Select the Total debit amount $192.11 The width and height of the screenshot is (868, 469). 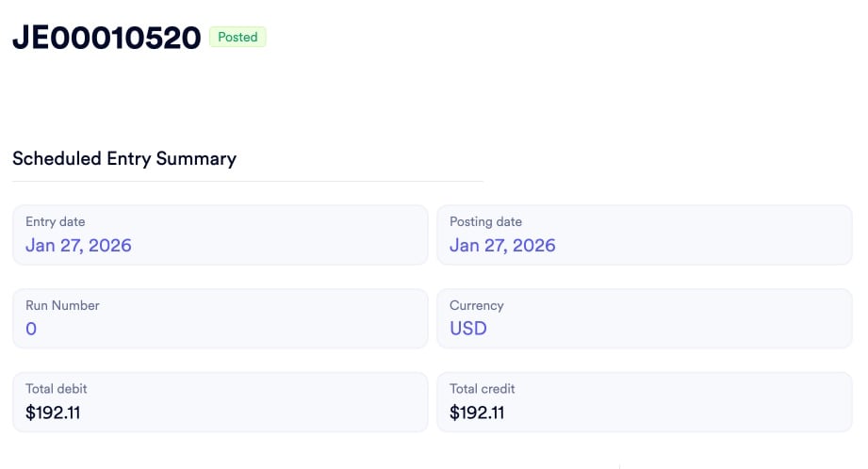coord(53,412)
